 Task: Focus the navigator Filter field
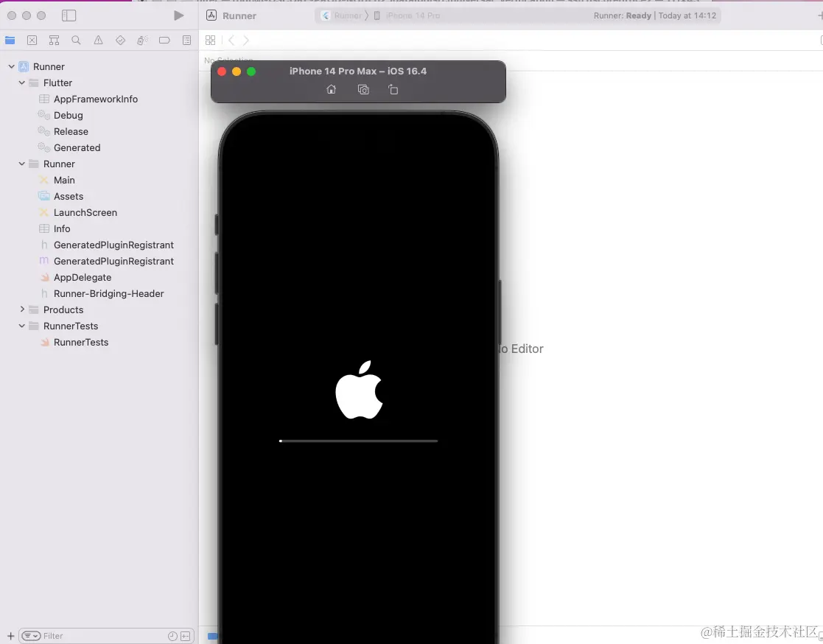click(x=107, y=636)
